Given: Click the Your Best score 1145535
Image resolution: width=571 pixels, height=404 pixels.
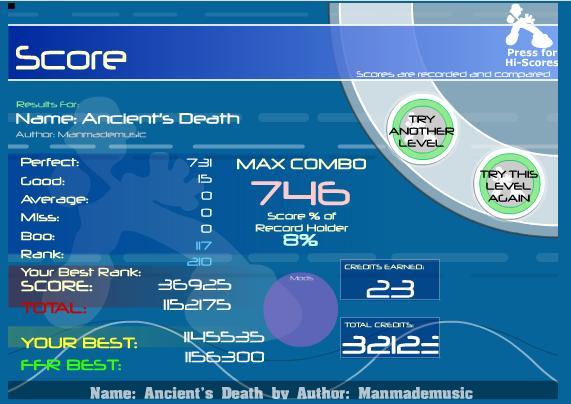Looking at the screenshot, I should (x=223, y=337).
